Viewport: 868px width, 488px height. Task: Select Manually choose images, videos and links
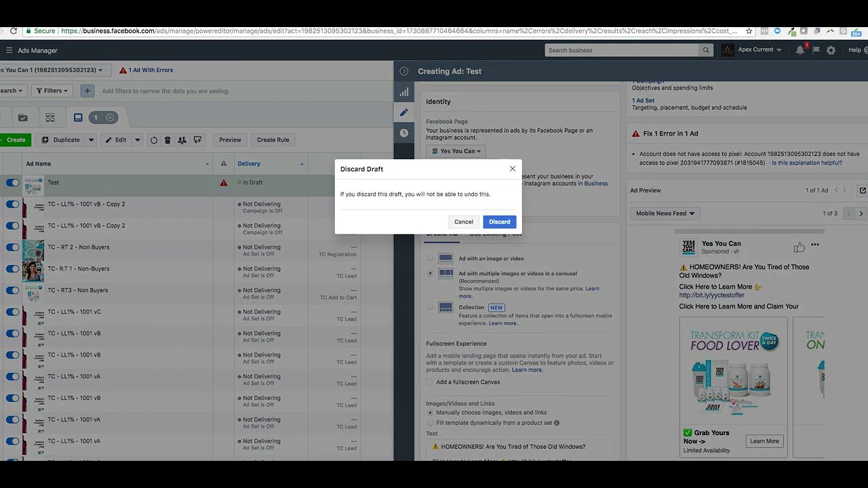(x=430, y=412)
